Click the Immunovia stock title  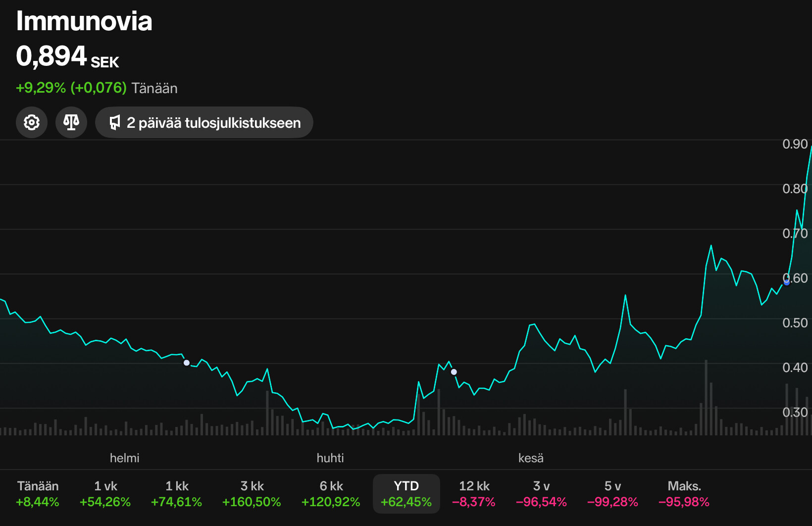pyautogui.click(x=84, y=21)
